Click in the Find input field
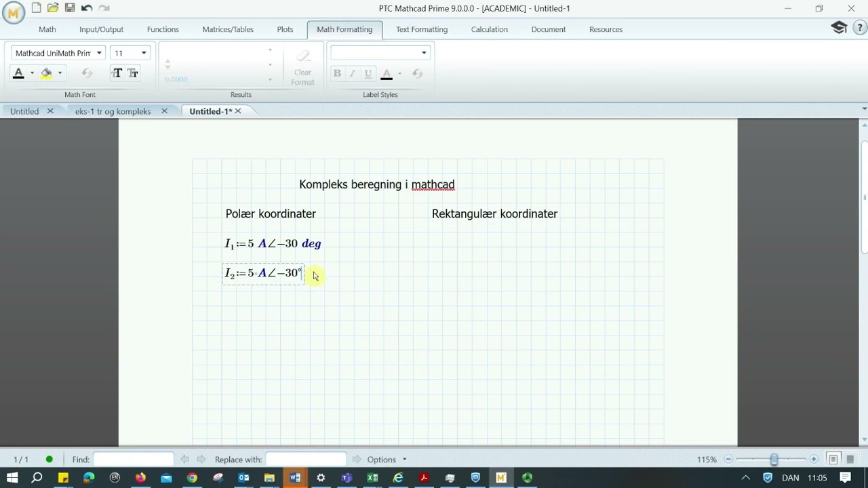 point(133,460)
